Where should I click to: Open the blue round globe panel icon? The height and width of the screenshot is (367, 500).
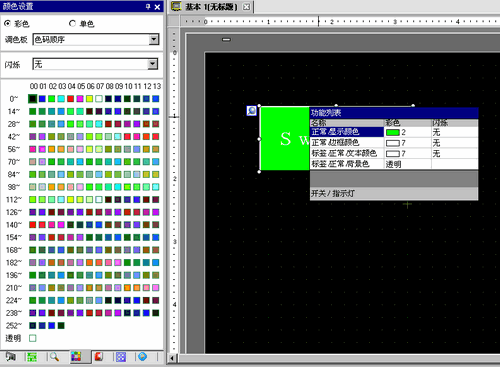pos(143,357)
